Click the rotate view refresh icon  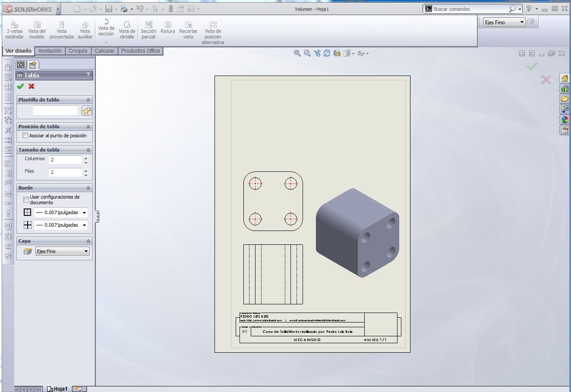click(327, 53)
